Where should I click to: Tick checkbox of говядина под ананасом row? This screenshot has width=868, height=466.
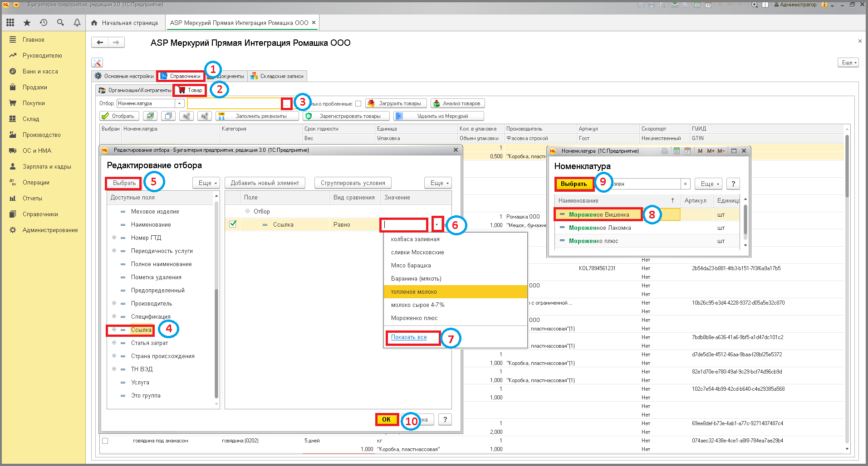coord(105,441)
